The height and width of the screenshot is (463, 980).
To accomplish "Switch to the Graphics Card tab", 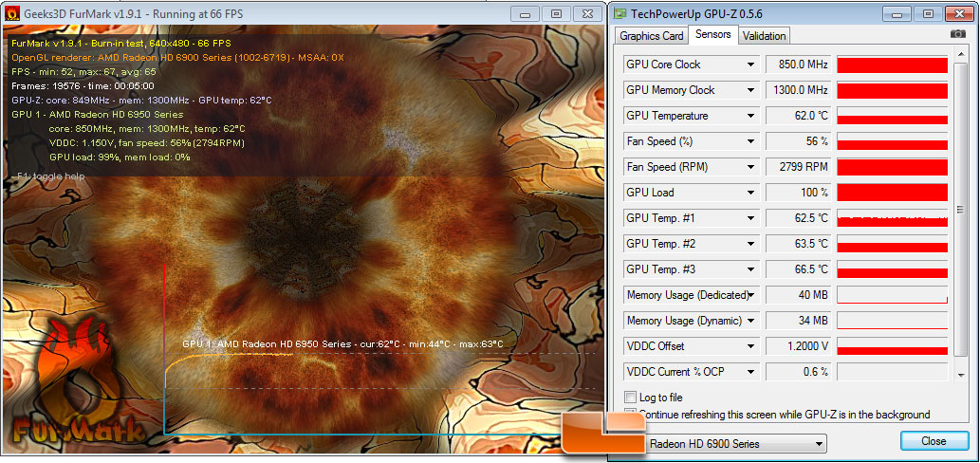I will pos(651,36).
